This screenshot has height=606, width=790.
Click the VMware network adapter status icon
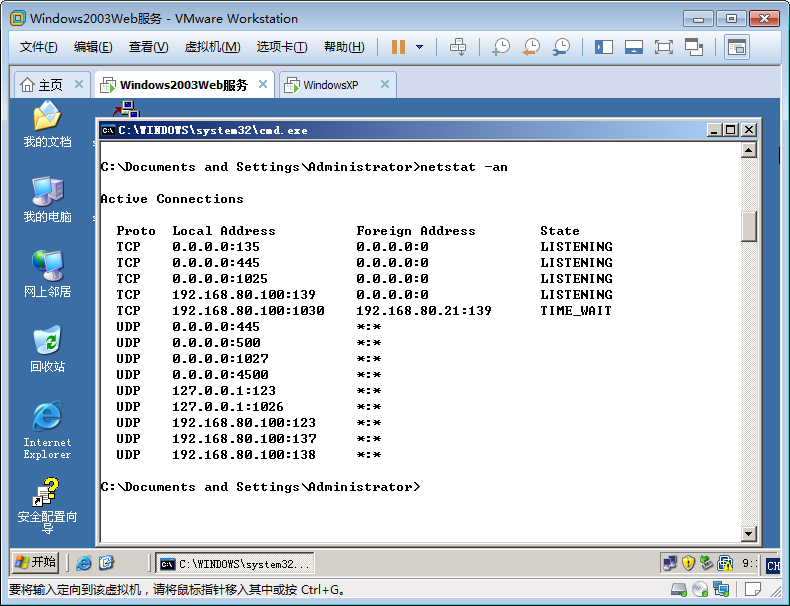[721, 589]
